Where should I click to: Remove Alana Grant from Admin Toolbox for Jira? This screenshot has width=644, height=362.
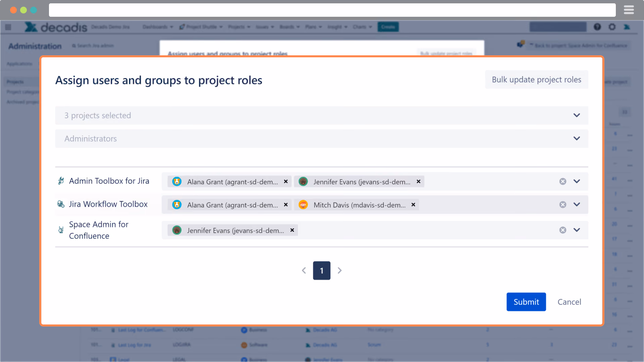pos(286,181)
